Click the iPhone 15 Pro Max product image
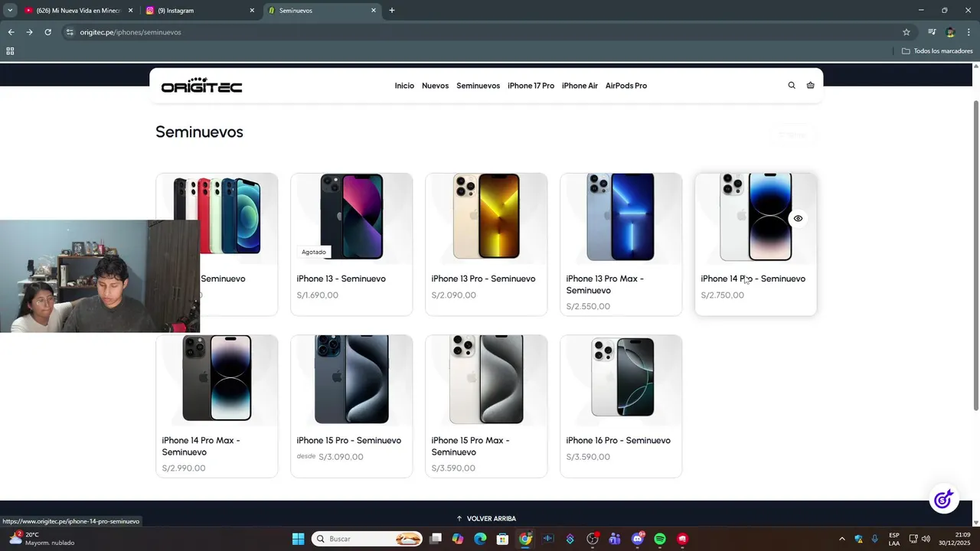 486,380
